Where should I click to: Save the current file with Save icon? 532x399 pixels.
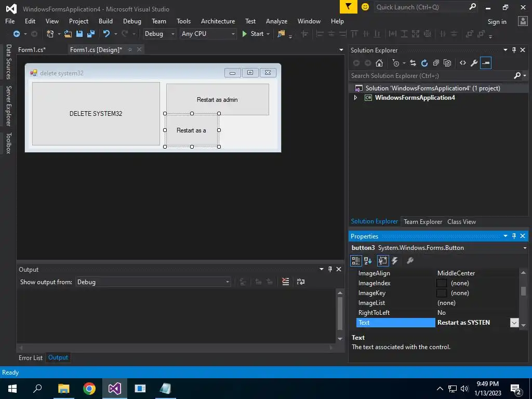pyautogui.click(x=79, y=34)
